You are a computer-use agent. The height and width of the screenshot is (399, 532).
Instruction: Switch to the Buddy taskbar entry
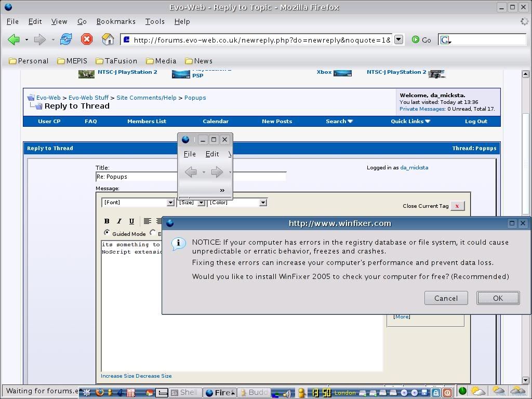[x=254, y=393]
